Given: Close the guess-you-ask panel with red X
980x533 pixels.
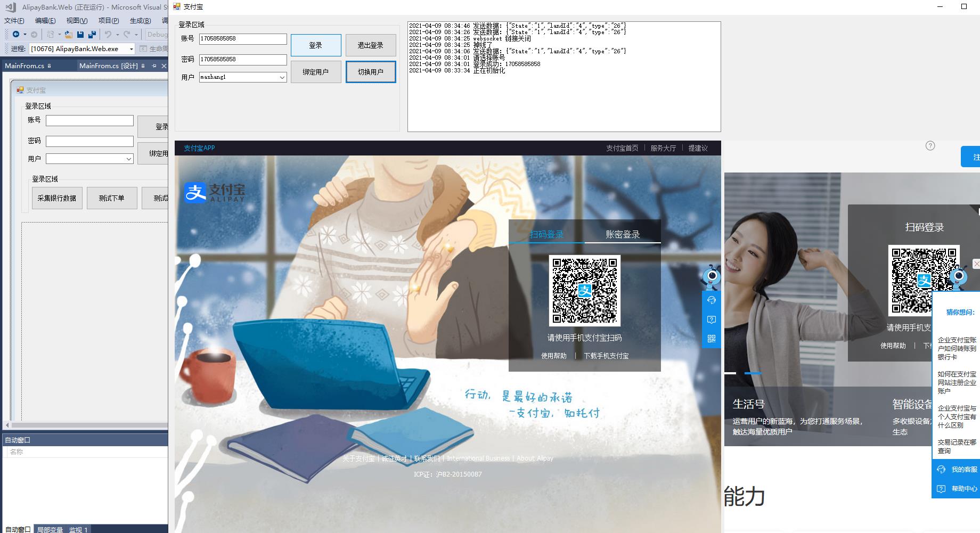Looking at the screenshot, I should (x=976, y=264).
